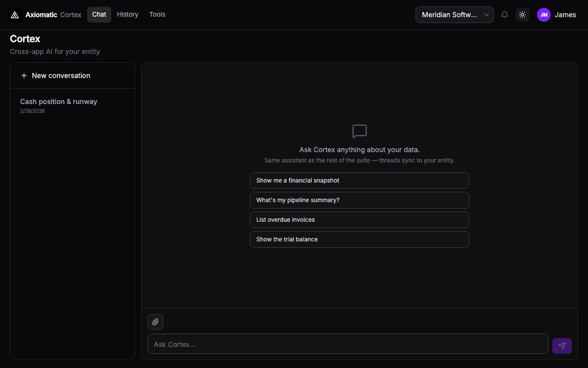Image resolution: width=588 pixels, height=368 pixels.
Task: Click the List overdue invoices prompt
Action: coord(359,220)
